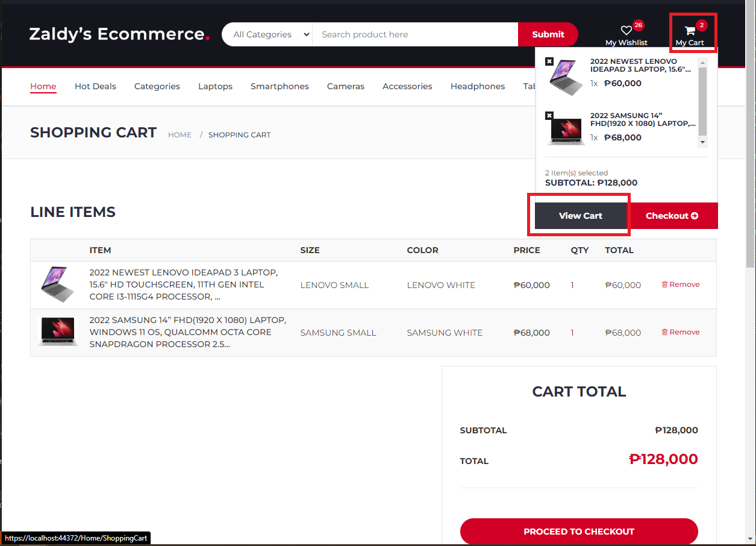Click the search product input field
This screenshot has width=756, height=546.
coord(414,34)
